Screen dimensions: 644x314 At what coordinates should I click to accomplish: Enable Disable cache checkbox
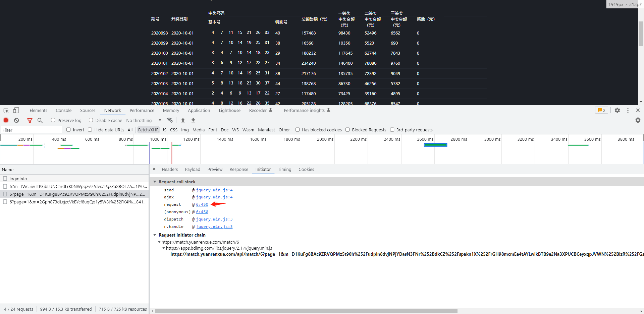(91, 120)
